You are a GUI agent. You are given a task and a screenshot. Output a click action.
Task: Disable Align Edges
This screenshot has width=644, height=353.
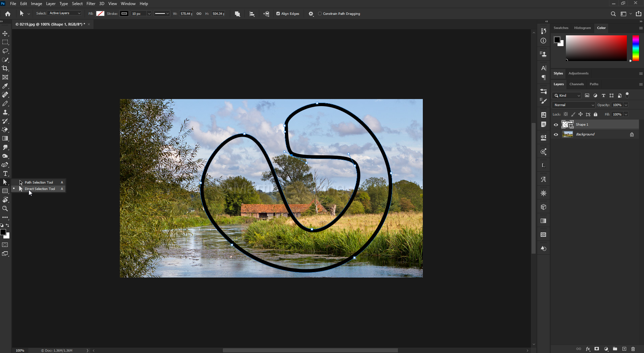pos(278,13)
